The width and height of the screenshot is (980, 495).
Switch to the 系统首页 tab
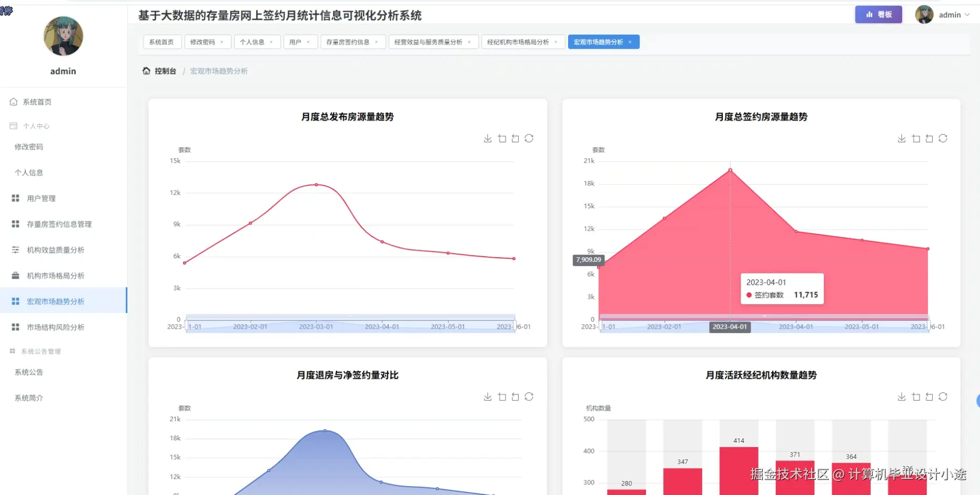(161, 42)
